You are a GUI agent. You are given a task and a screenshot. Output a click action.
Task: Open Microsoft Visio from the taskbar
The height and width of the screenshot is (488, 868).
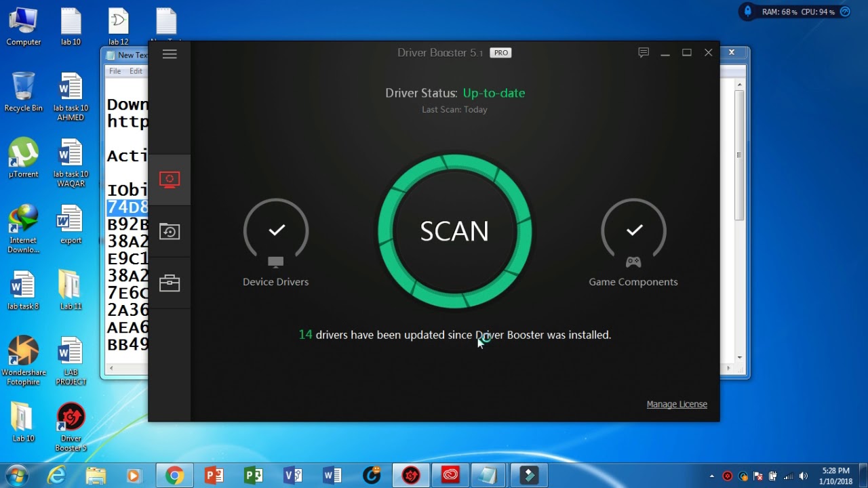[x=293, y=476]
